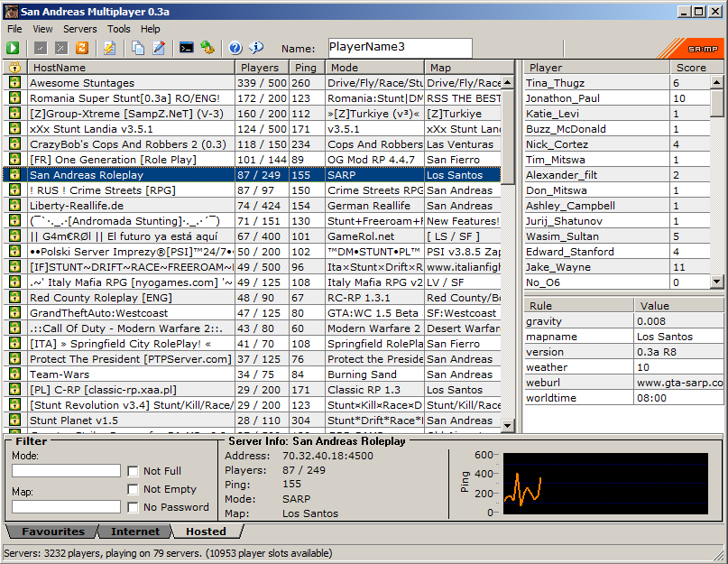Select the ! RUS ! Crime Streets [RPG] server
The height and width of the screenshot is (564, 728).
252,190
